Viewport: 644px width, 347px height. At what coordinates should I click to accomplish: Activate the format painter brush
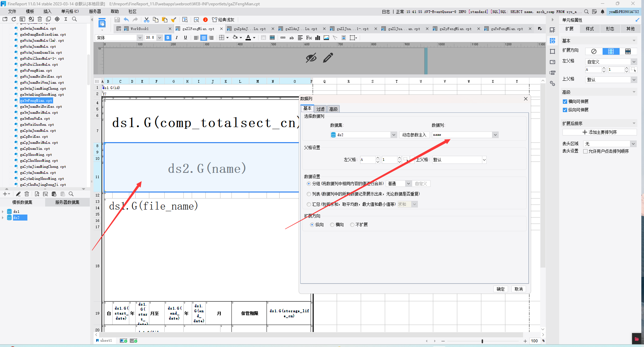(174, 20)
